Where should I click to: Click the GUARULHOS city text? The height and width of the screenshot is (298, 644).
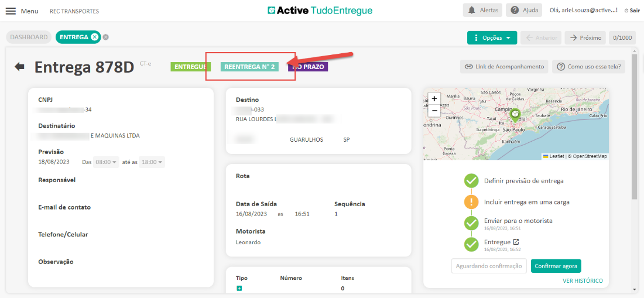[x=306, y=139]
